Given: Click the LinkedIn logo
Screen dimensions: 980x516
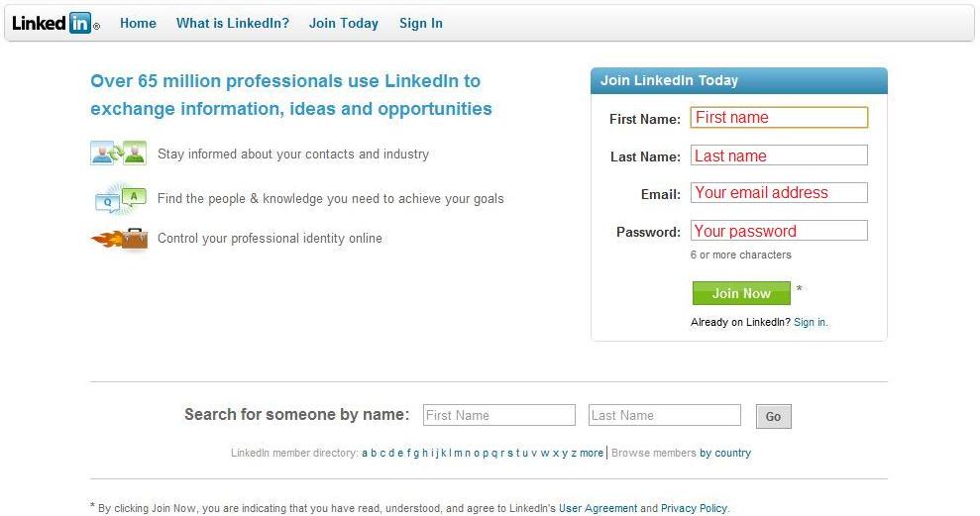Looking at the screenshot, I should 55,23.
